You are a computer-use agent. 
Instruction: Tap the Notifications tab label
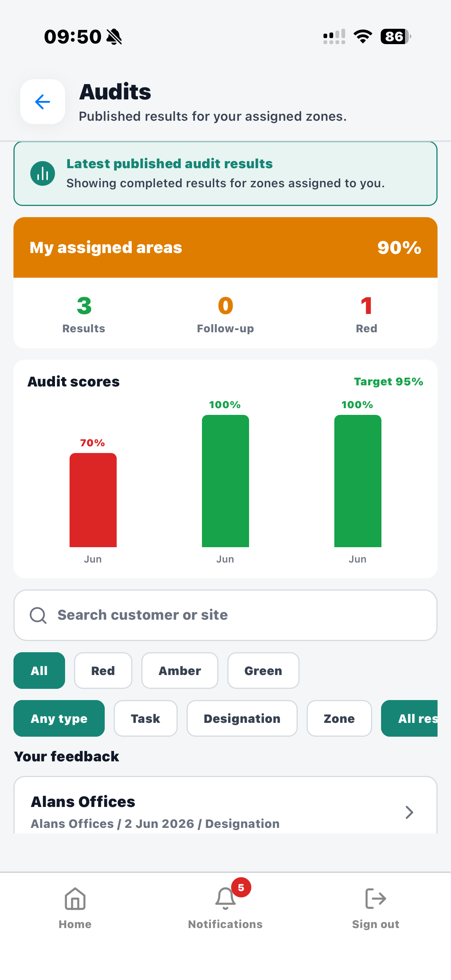[225, 924]
